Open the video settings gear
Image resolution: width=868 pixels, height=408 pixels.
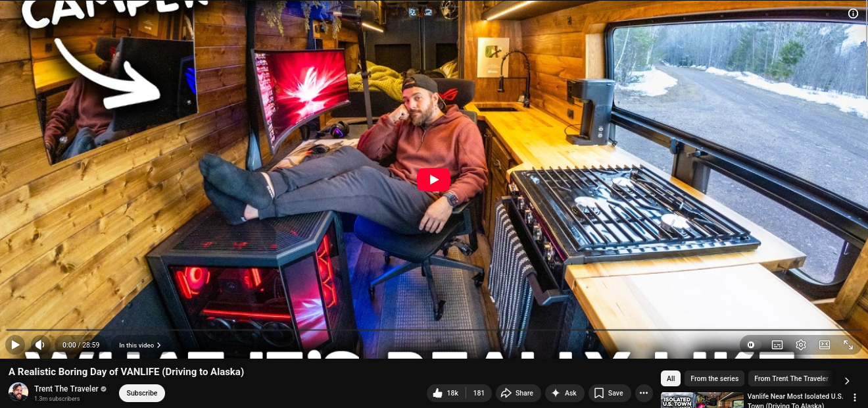(800, 345)
